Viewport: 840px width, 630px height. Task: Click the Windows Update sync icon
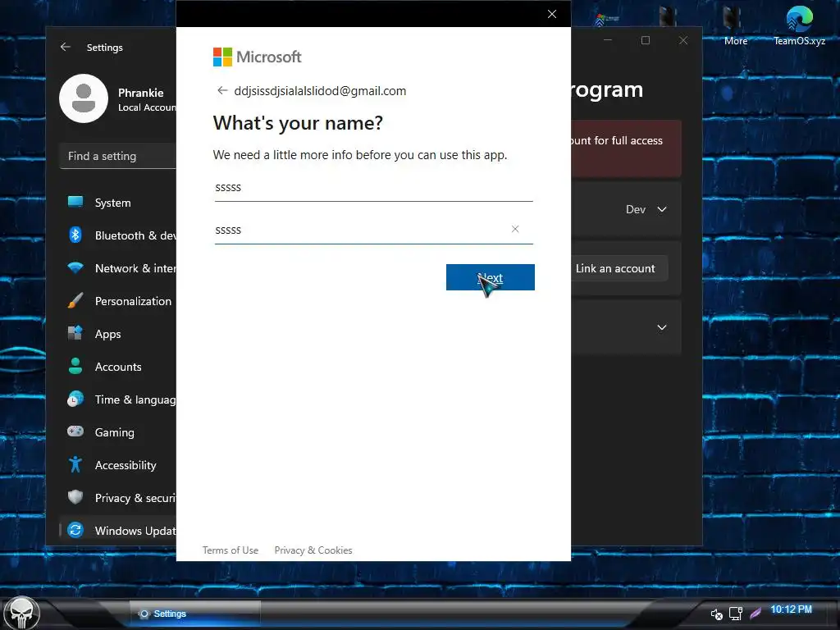[75, 530]
